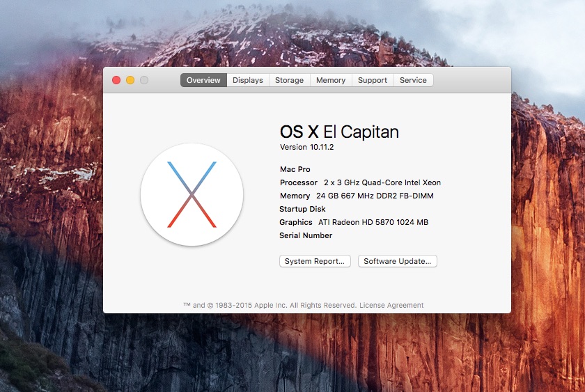
Task: Click the Serial Number label
Action: (306, 235)
